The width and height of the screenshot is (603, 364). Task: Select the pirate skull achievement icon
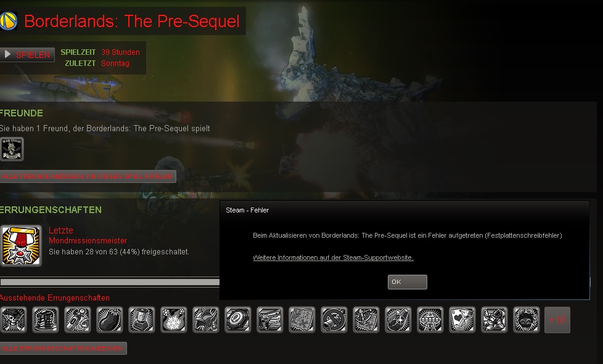[x=14, y=320]
